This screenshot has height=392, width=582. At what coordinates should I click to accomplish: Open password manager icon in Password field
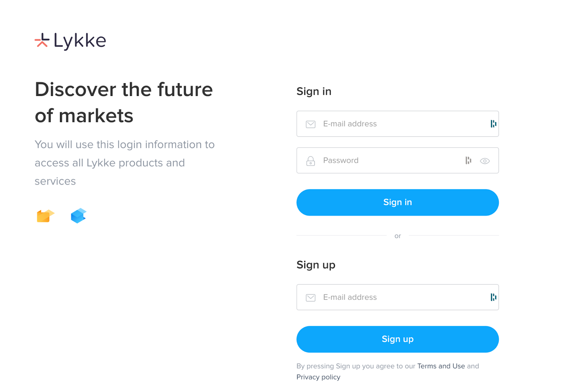coord(468,161)
